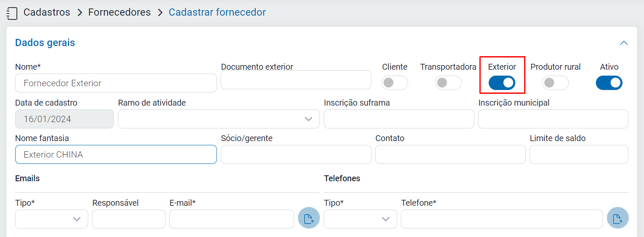Open the Ramo de atividade dropdown
Image resolution: width=644 pixels, height=237 pixels.
click(219, 119)
